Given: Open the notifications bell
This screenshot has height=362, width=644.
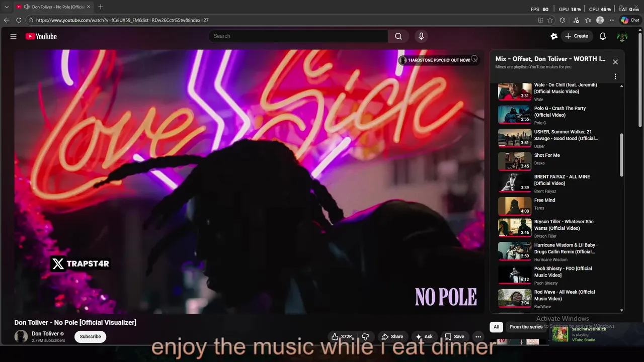Looking at the screenshot, I should (x=603, y=36).
